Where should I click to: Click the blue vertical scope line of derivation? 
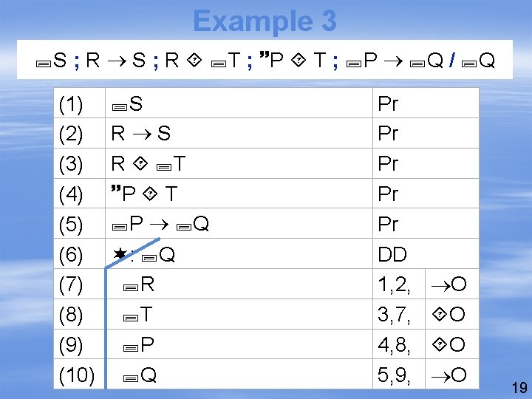click(106, 328)
